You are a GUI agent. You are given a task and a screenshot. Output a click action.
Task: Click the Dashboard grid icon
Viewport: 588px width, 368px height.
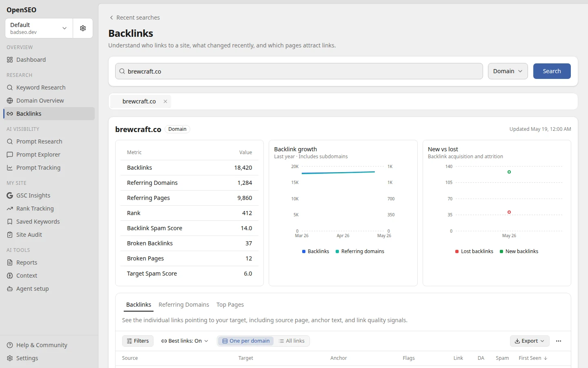click(x=10, y=60)
